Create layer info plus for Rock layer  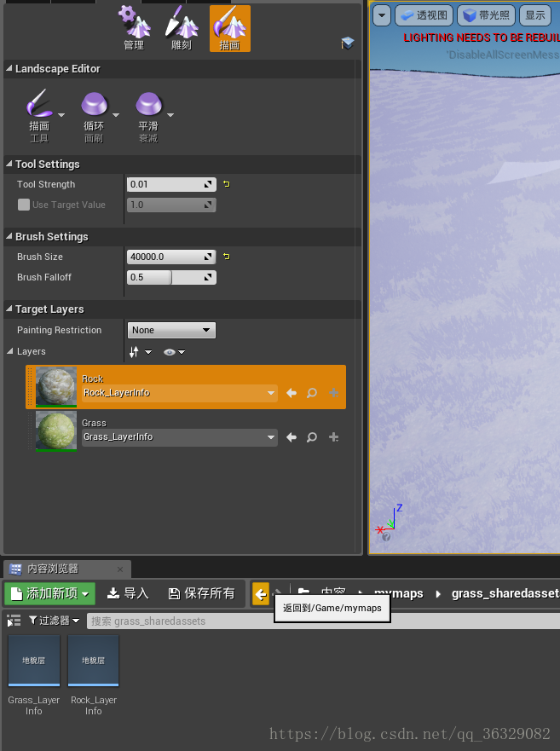tap(334, 393)
